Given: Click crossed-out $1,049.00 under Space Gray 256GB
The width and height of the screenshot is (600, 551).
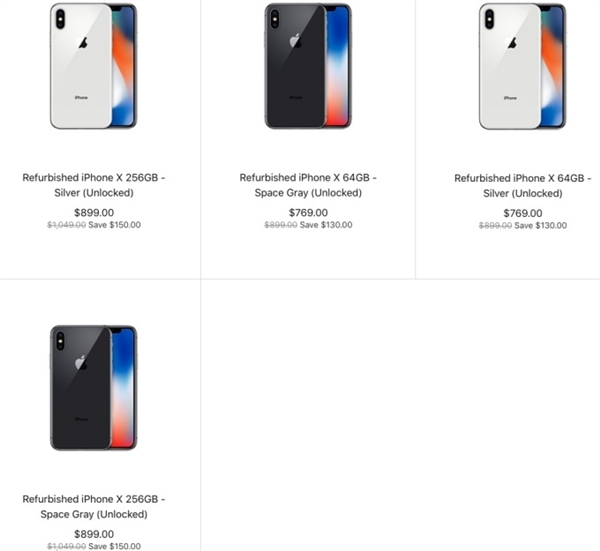Looking at the screenshot, I should (x=65, y=546).
